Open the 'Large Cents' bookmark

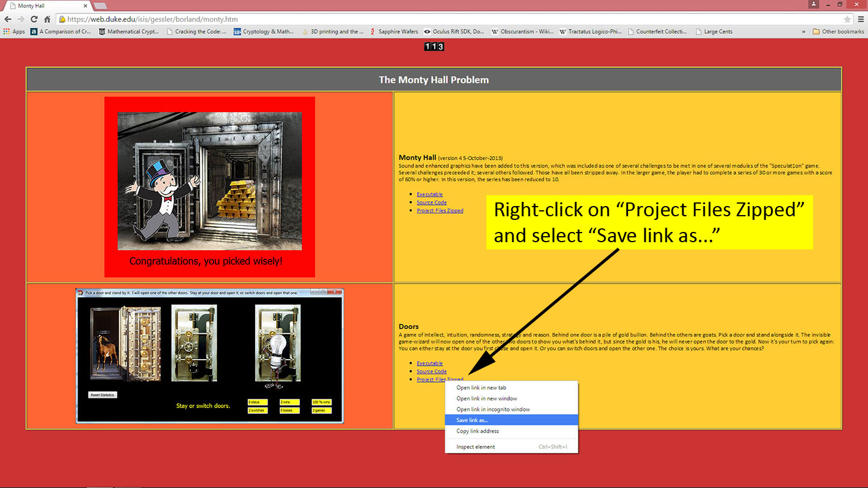tap(714, 31)
